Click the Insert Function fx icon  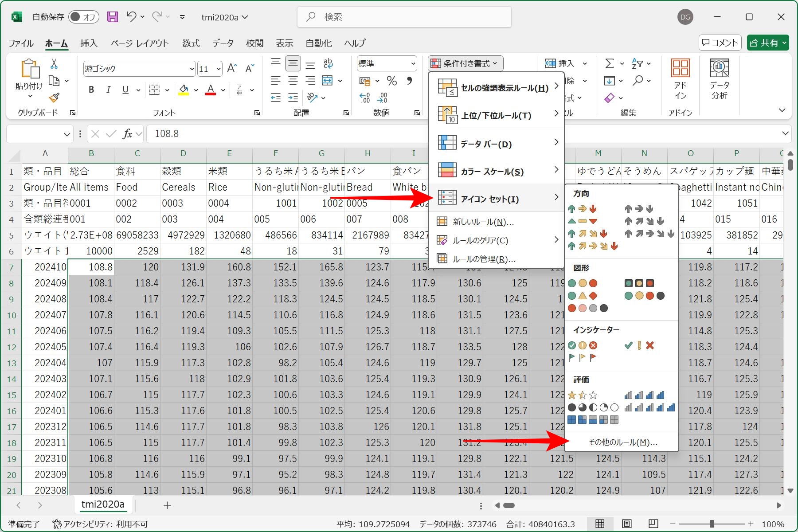(127, 133)
